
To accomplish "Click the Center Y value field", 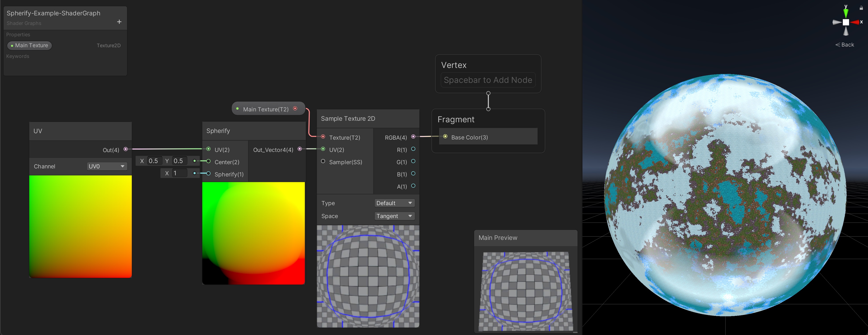I will pos(180,161).
